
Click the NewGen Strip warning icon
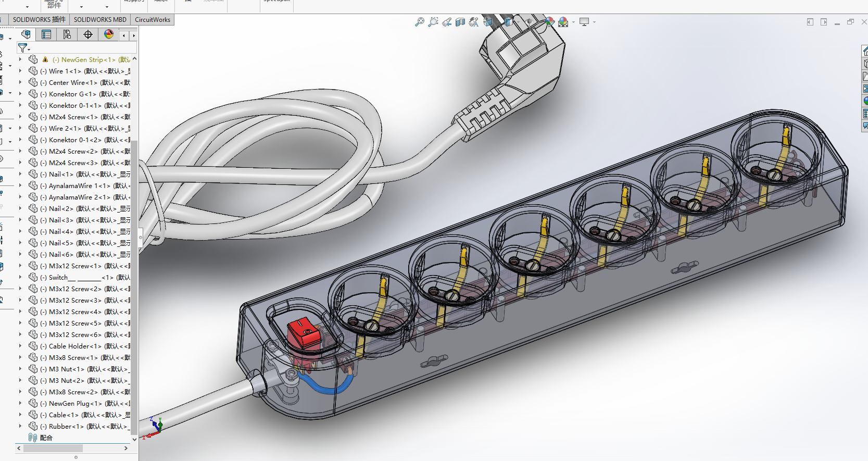(x=45, y=59)
